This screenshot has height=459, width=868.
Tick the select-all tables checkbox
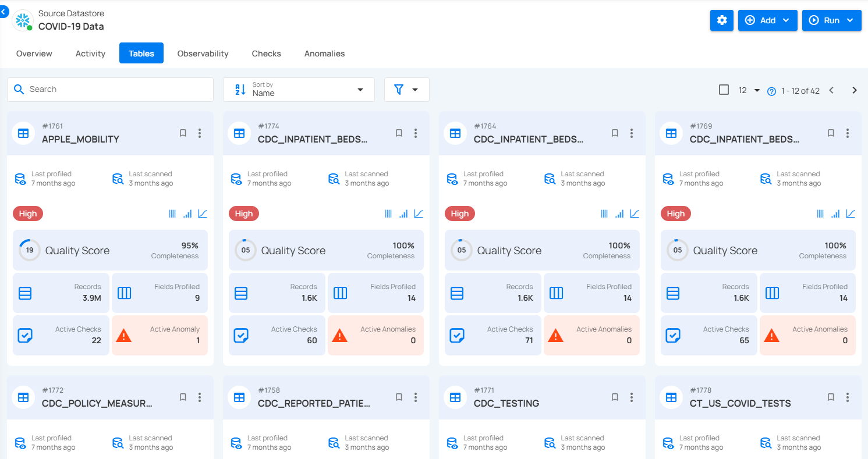pyautogui.click(x=724, y=90)
